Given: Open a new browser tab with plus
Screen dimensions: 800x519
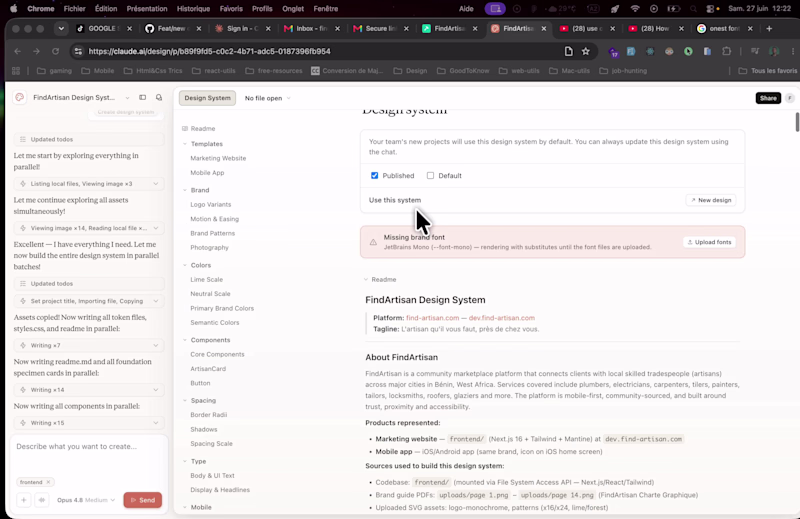Looking at the screenshot, I should point(769,29).
